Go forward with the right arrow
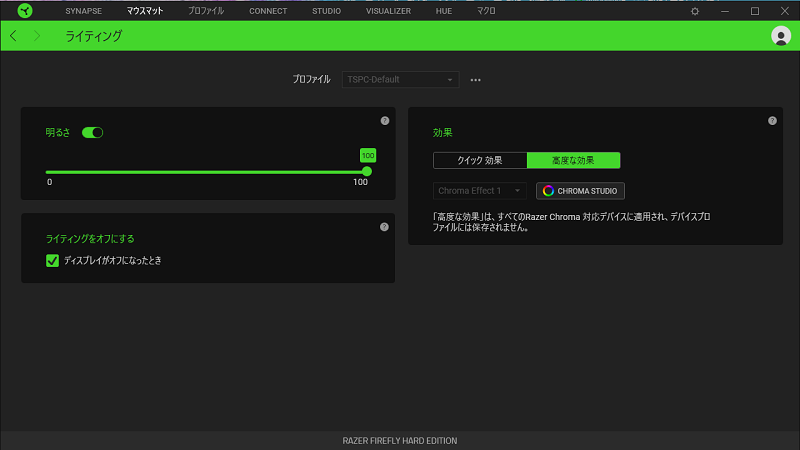This screenshot has height=450, width=800. [37, 36]
